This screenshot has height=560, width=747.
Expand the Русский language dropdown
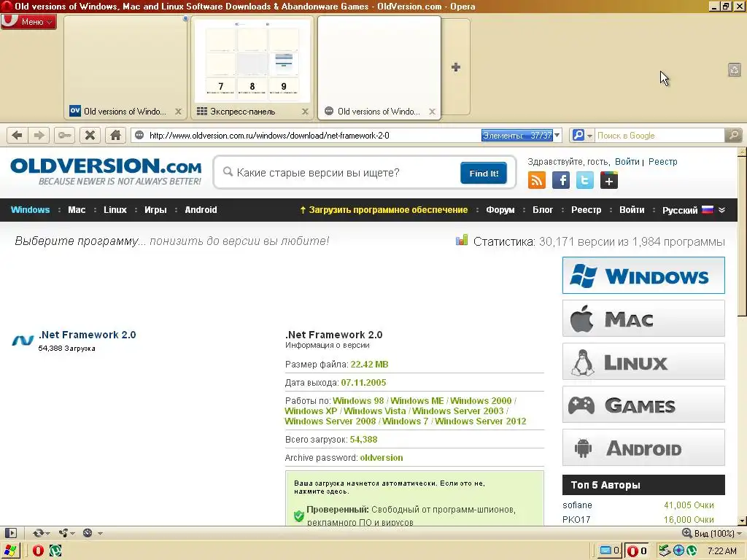point(694,210)
